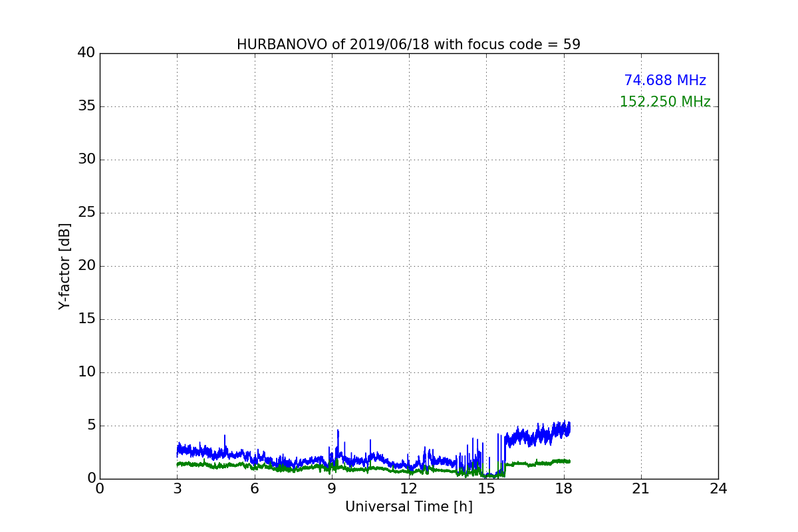Viewport: 798px width, 532px height.
Task: Click x-axis tick label 3
Action: (177, 489)
